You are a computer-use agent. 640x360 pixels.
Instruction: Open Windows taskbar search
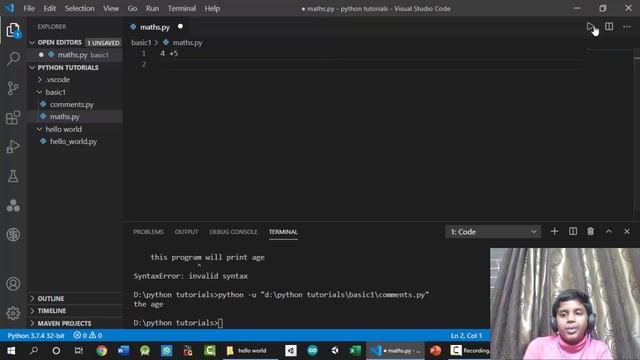(34, 351)
